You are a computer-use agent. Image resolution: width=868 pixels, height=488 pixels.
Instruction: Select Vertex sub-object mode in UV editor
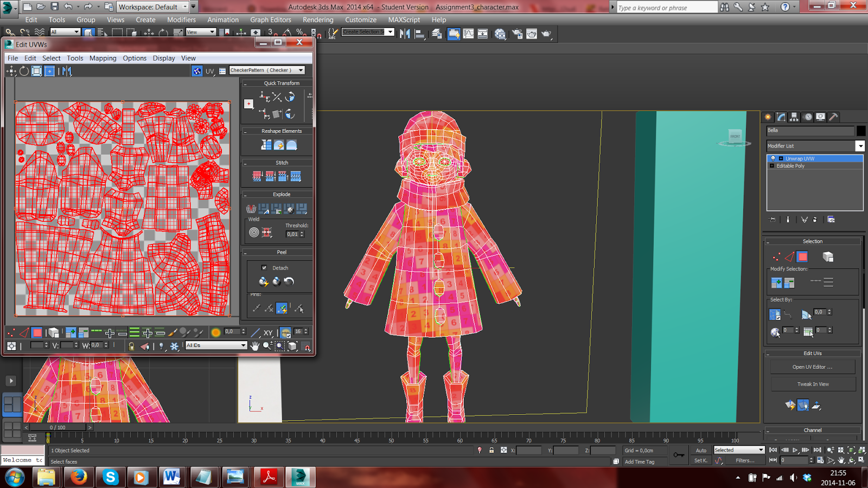pyautogui.click(x=11, y=332)
